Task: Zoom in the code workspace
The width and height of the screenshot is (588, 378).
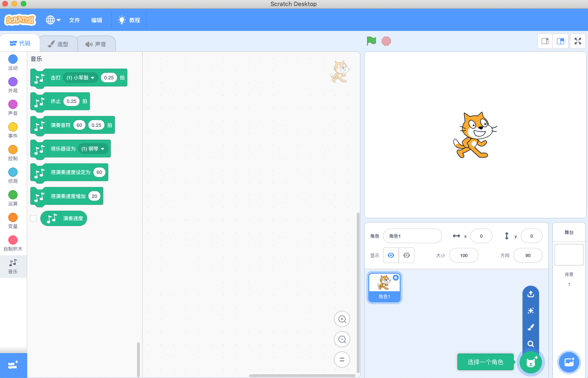Action: click(x=342, y=319)
